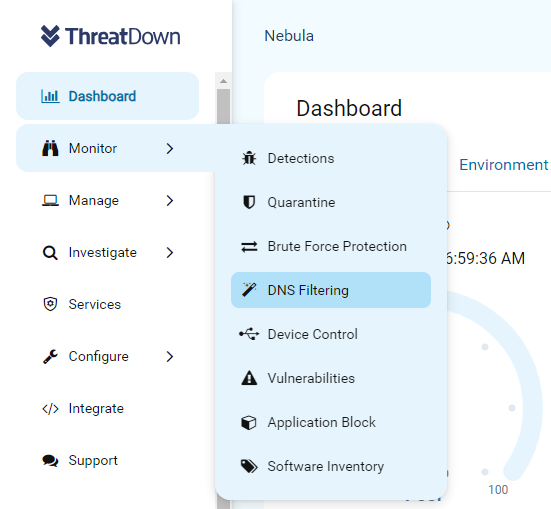Click the Services shield icon
Viewport: 551px width, 509px height.
pyautogui.click(x=50, y=304)
